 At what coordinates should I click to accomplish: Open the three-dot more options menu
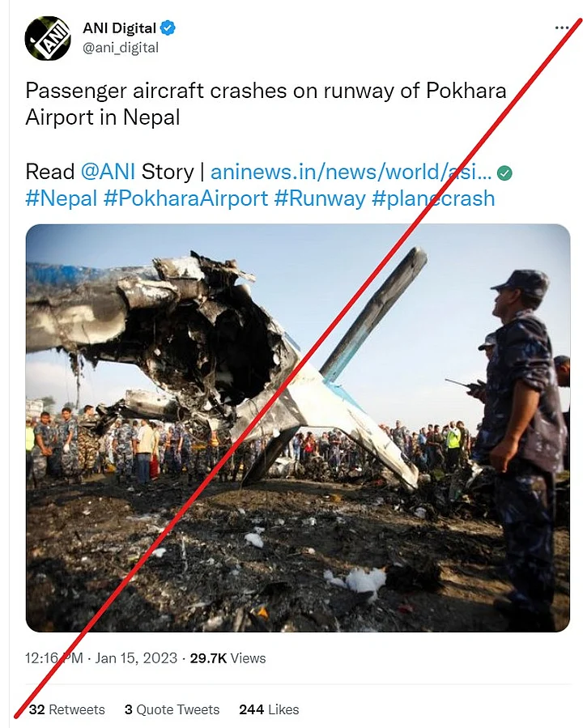point(562,28)
